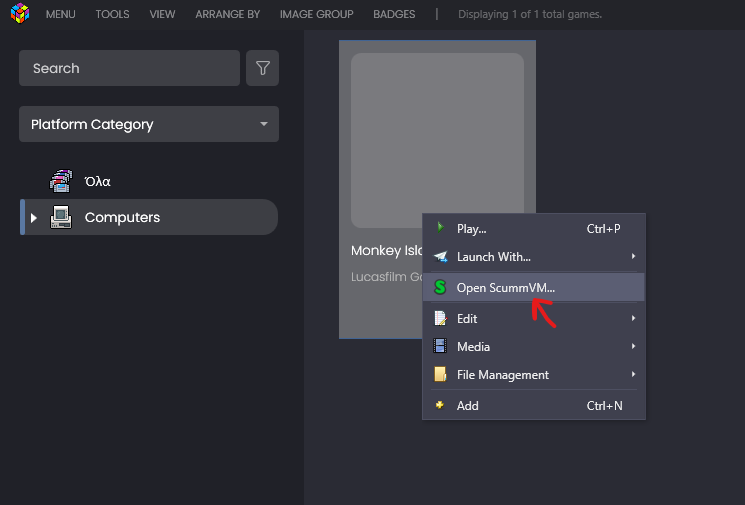745x505 pixels.
Task: Expand the File Management submenu arrow
Action: (x=633, y=375)
